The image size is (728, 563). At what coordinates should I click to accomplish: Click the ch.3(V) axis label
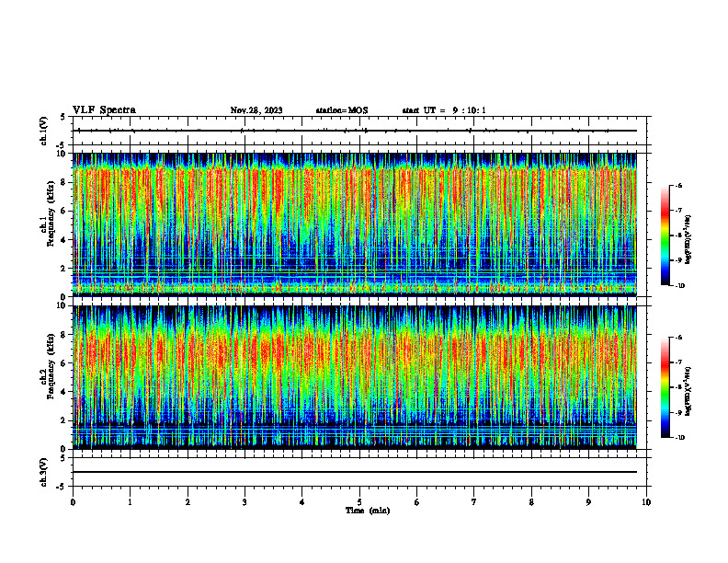pos(43,472)
